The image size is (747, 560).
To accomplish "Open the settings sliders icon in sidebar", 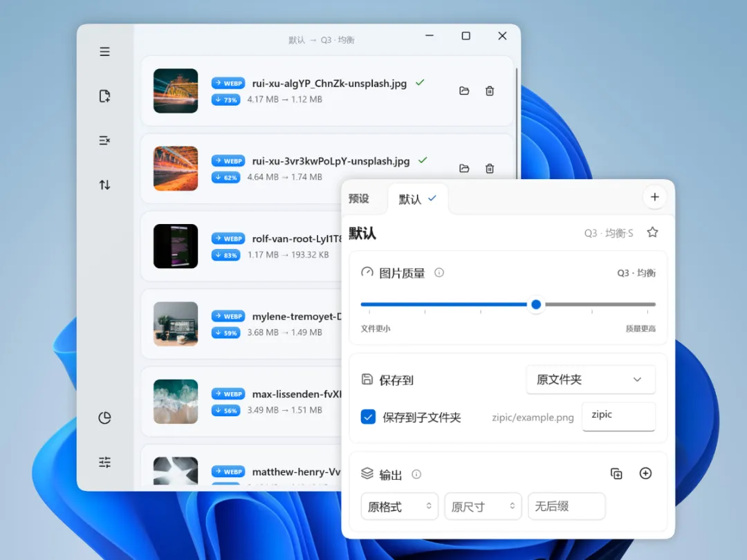I will tap(105, 462).
